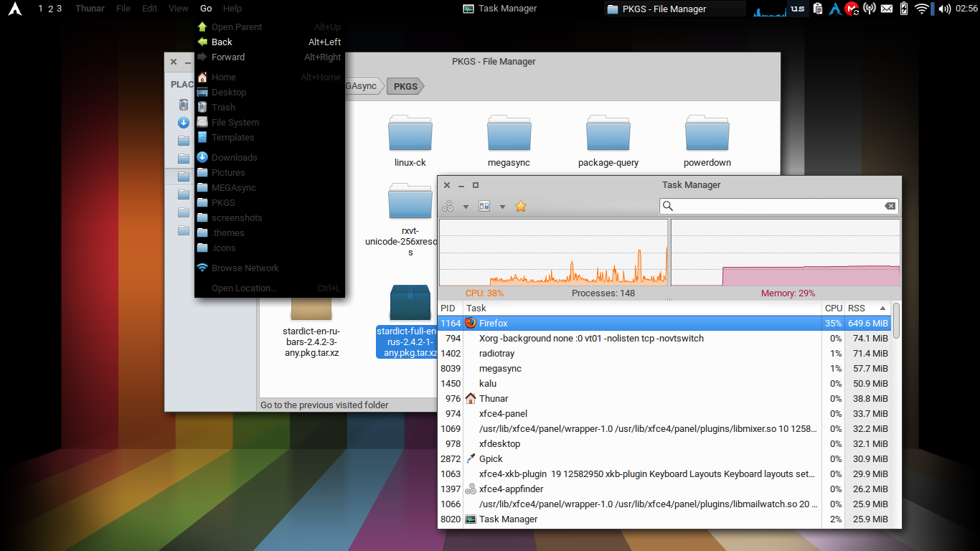980x551 pixels.
Task: Click the CPU usage graph in Task Manager
Action: pyautogui.click(x=553, y=253)
